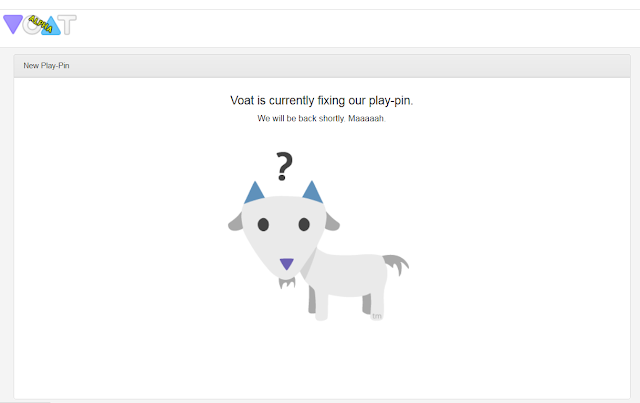Click the question mark above the goat
Viewport: 640px width, 403px height.
(x=284, y=166)
